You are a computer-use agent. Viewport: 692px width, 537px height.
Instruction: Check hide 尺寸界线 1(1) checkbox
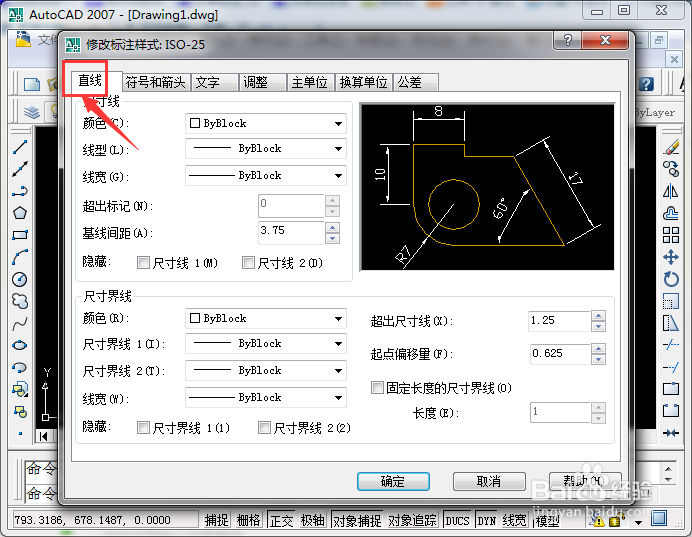click(x=143, y=428)
